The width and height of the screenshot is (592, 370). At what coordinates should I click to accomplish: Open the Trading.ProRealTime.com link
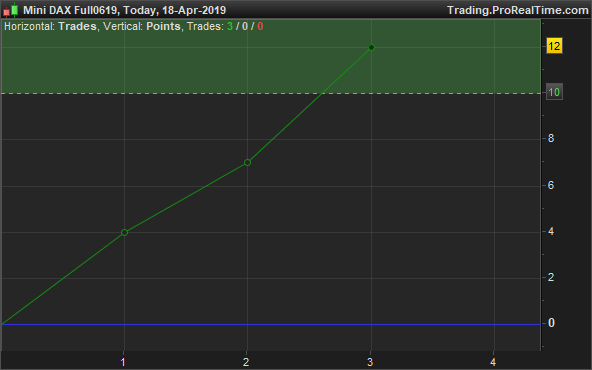point(518,10)
